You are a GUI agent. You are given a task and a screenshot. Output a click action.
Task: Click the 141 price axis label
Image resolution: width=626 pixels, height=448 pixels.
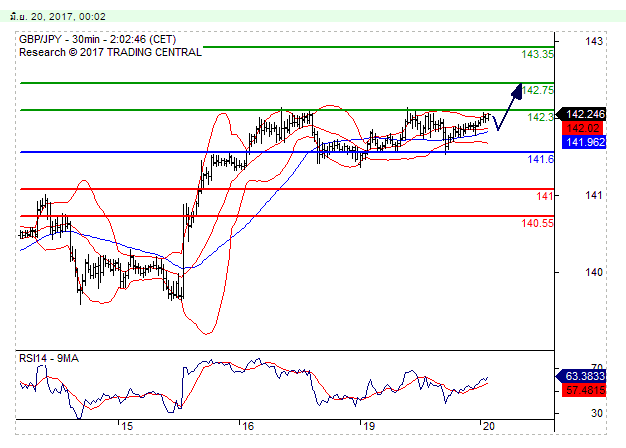tap(594, 195)
